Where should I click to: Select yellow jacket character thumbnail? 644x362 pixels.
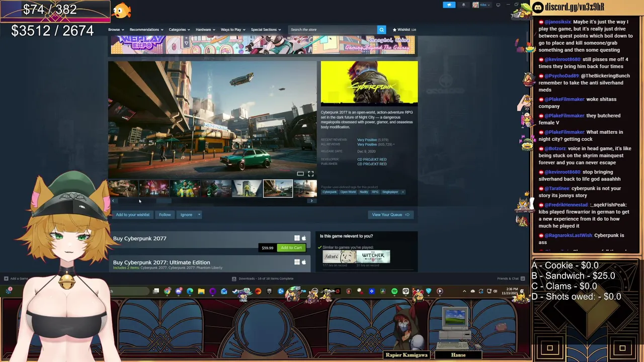185,189
